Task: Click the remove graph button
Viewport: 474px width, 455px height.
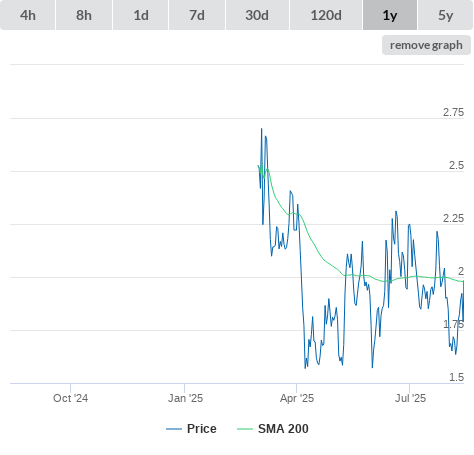Action: pos(426,45)
